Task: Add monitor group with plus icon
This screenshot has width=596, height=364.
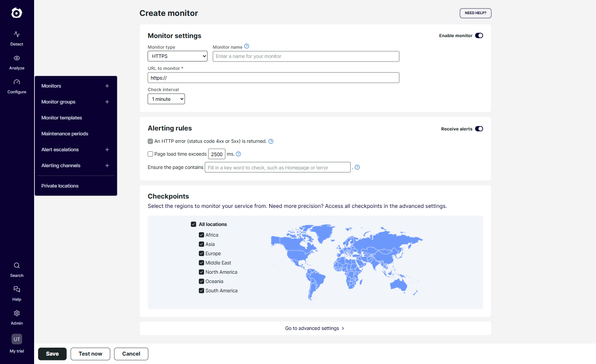Action: point(107,102)
